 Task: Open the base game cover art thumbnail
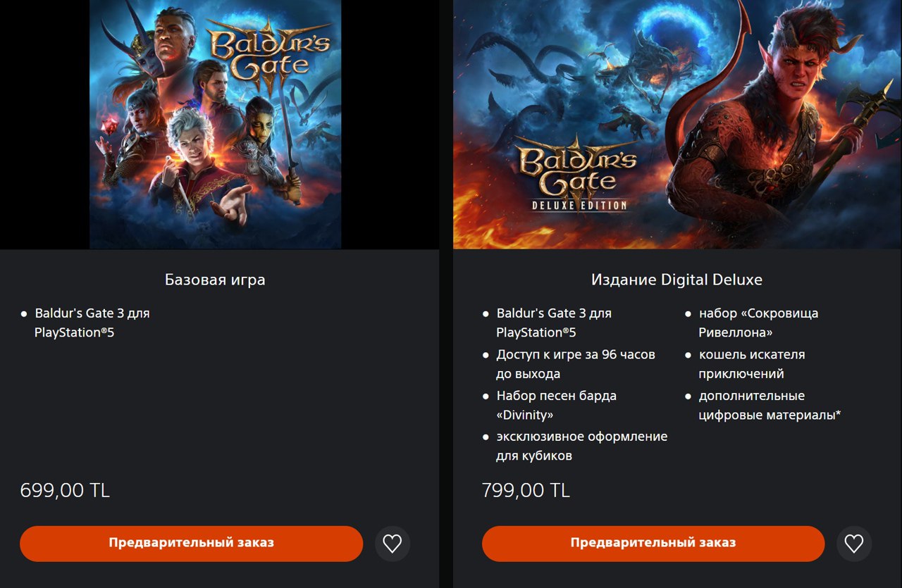[x=215, y=124]
